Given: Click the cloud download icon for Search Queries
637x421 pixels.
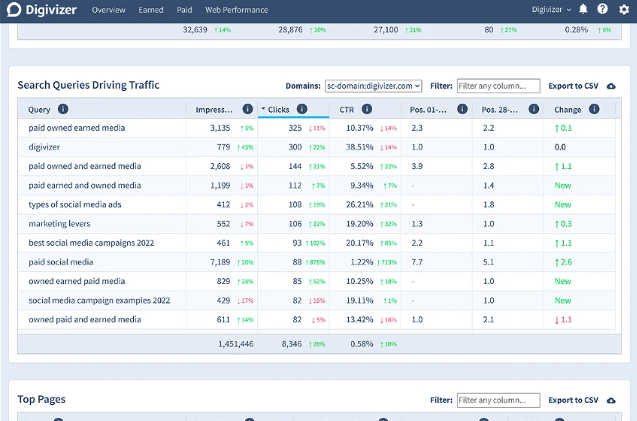Looking at the screenshot, I should click(x=611, y=86).
